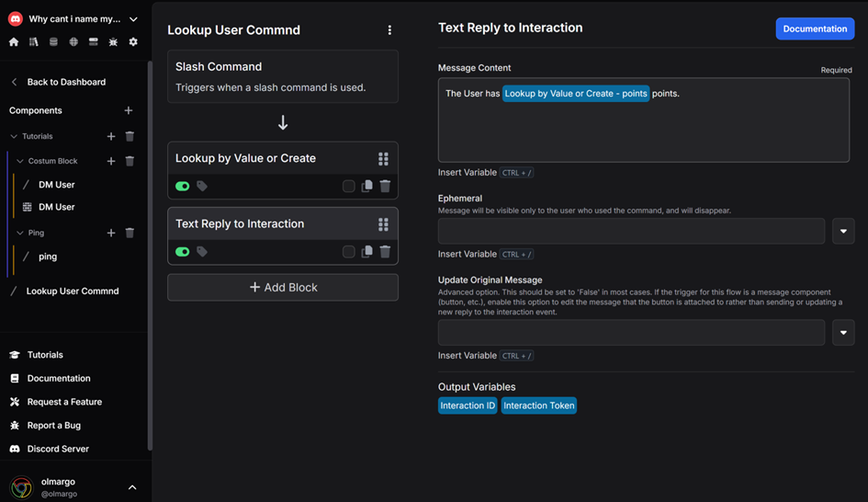Duplicate the Lookup by Value or Create block
The height and width of the screenshot is (502, 868).
(367, 186)
